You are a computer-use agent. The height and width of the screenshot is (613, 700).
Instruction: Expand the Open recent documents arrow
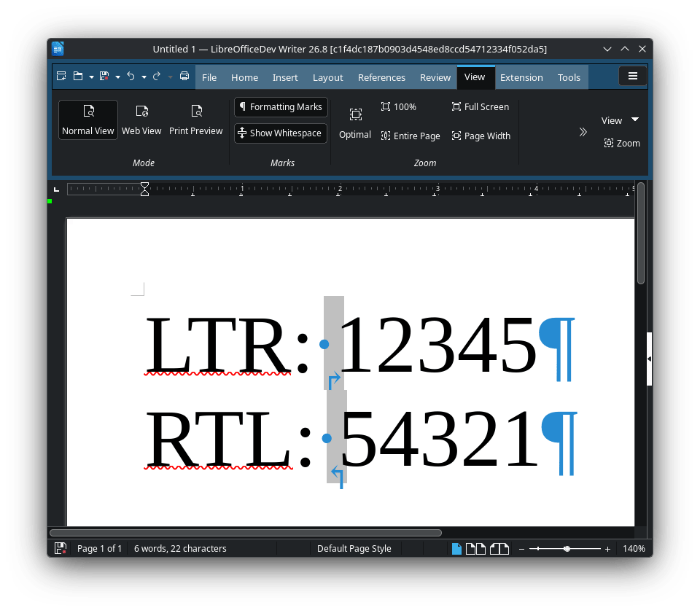92,77
